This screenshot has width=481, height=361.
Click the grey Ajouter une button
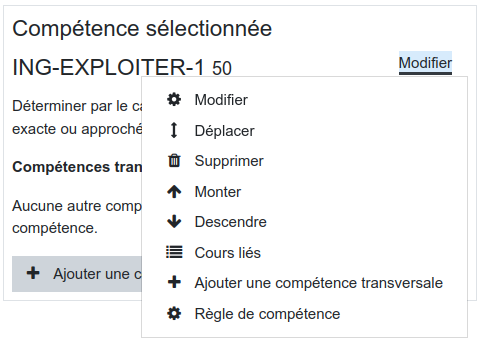pos(77,274)
